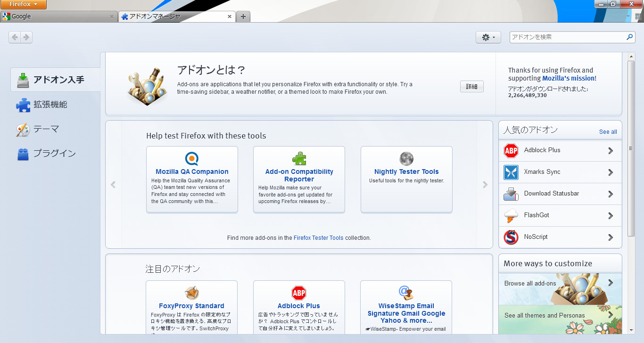Click the search magnifier icon in the add-on search box
Screen dimensions: 644x343
pyautogui.click(x=629, y=37)
